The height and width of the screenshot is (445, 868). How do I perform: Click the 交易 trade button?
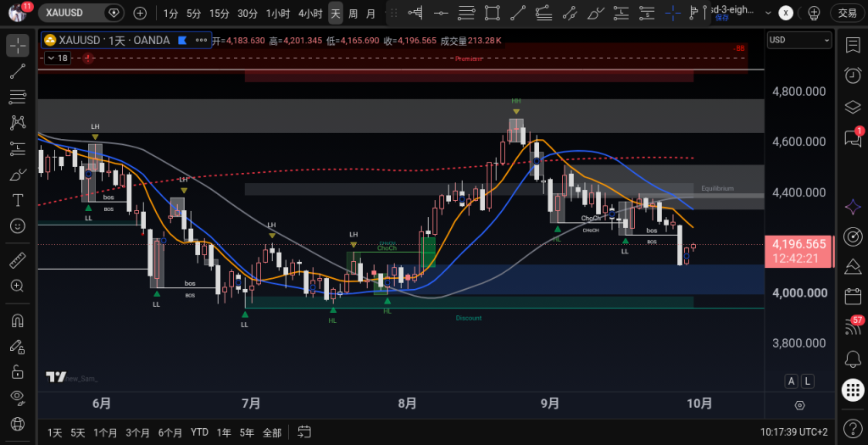point(847,13)
